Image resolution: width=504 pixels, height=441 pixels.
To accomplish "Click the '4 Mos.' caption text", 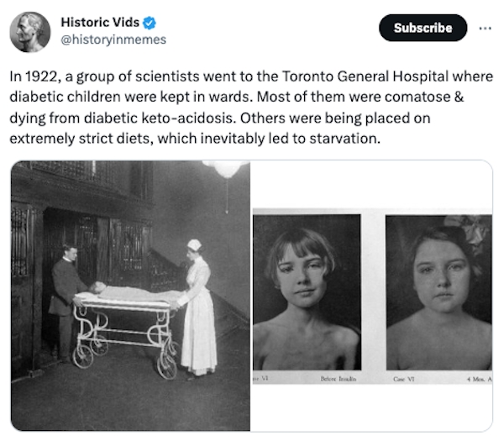I will coord(479,380).
